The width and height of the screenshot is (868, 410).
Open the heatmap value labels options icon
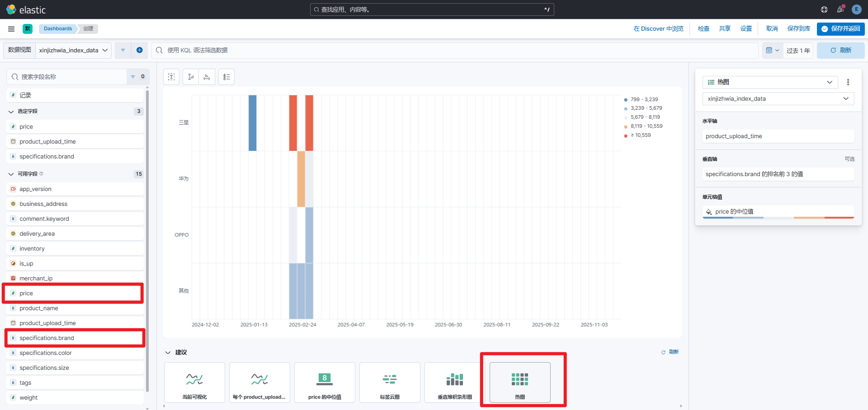[171, 77]
